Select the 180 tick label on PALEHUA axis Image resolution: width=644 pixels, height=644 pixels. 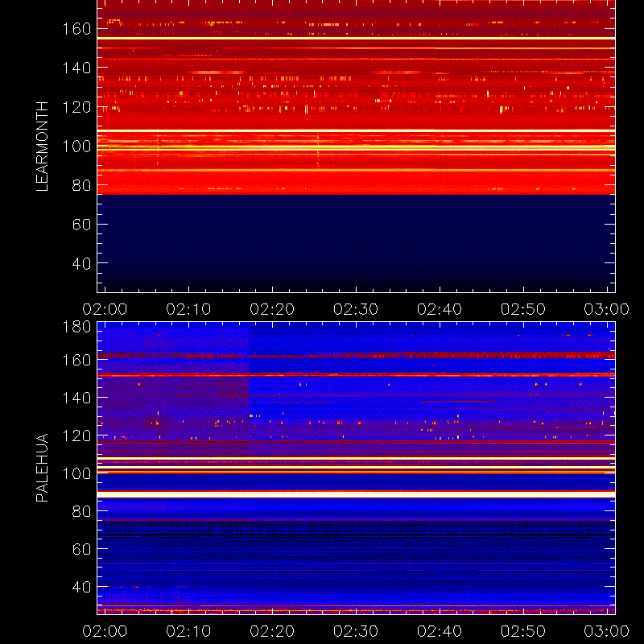pos(76,327)
